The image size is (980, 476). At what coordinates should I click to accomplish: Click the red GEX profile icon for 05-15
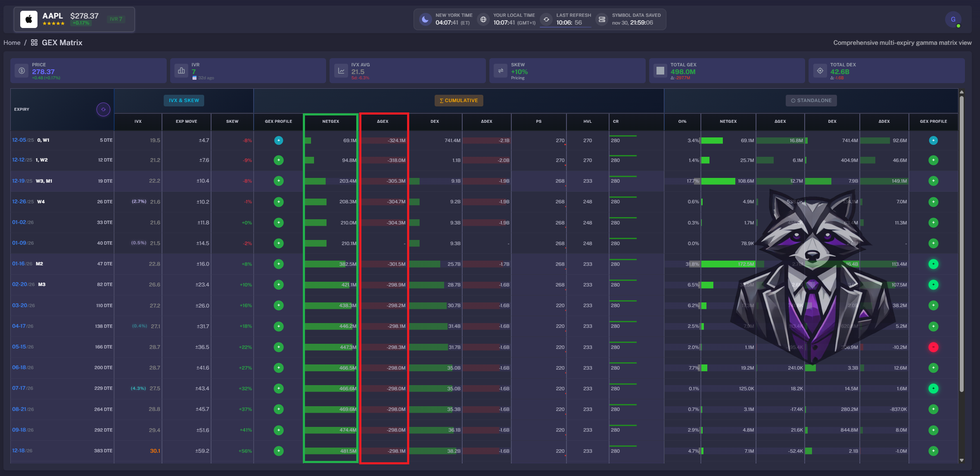coord(933,347)
